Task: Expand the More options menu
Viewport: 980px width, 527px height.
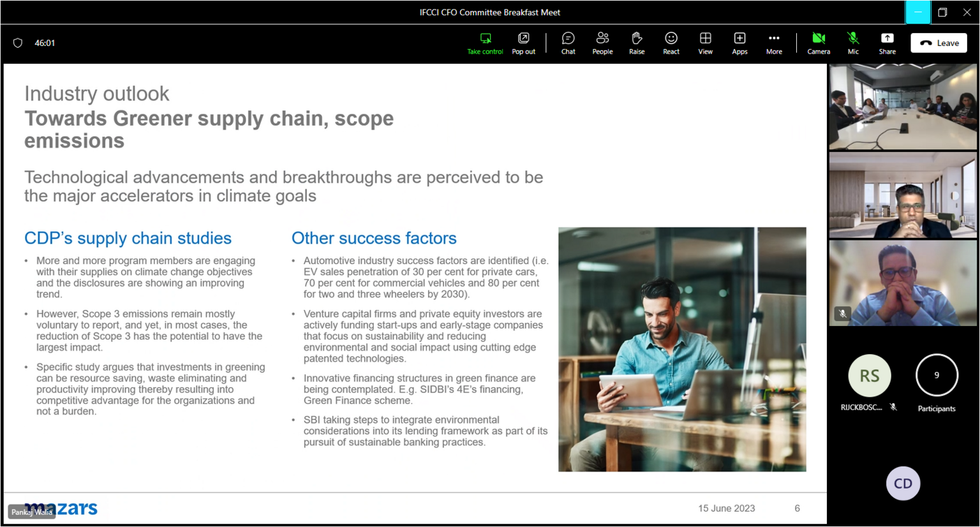Action: [x=774, y=43]
